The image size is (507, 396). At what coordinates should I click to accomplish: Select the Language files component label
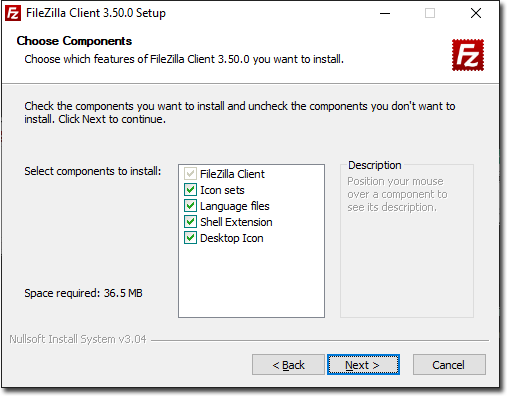pos(235,206)
